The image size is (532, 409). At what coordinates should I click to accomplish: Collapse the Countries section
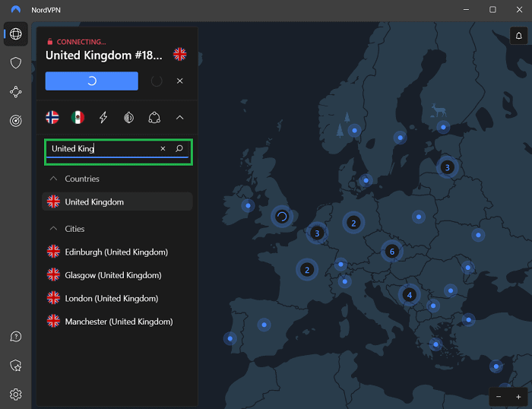[53, 179]
